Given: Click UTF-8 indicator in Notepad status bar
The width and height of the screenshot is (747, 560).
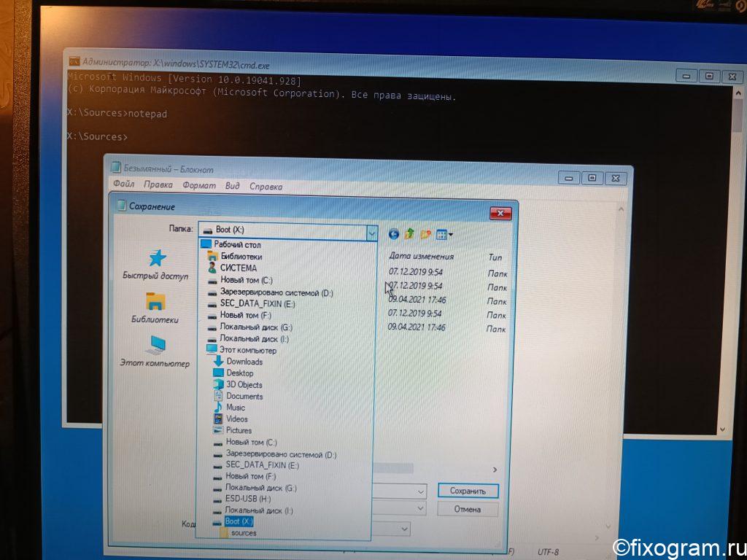Looking at the screenshot, I should 548,551.
